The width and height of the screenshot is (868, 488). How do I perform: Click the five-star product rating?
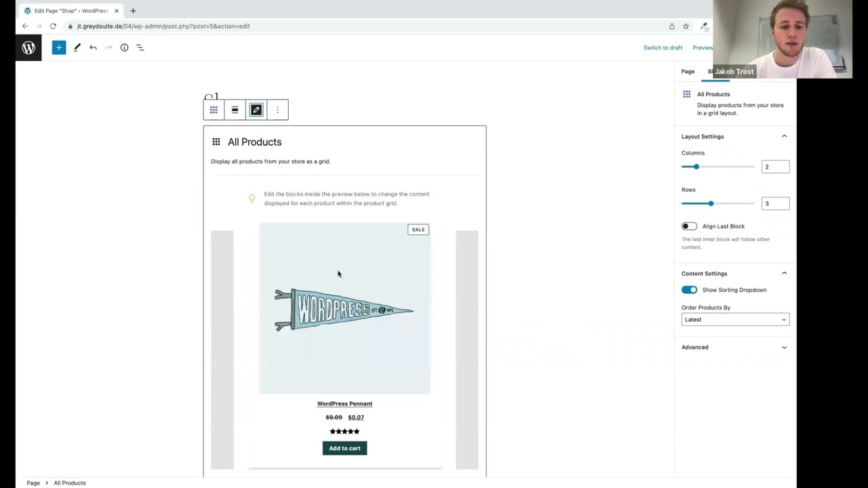344,431
